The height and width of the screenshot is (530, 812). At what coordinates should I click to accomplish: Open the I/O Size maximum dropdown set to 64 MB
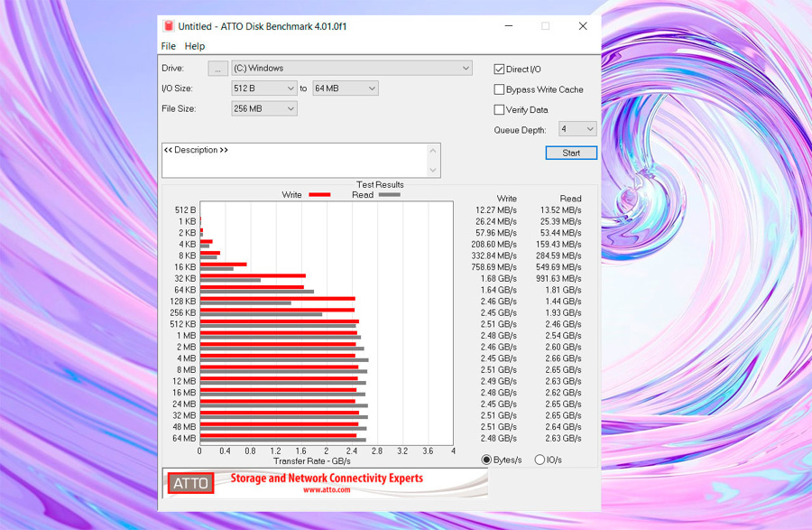tap(346, 88)
